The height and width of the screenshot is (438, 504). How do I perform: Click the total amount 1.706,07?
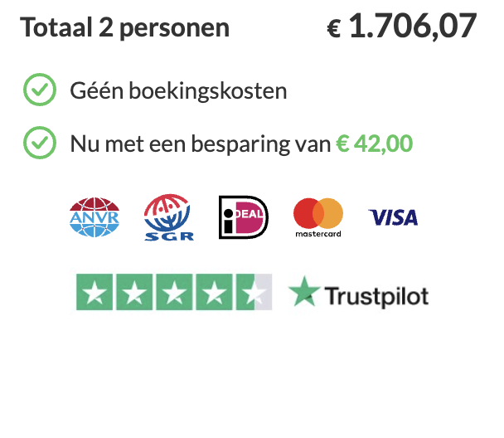coord(413,27)
